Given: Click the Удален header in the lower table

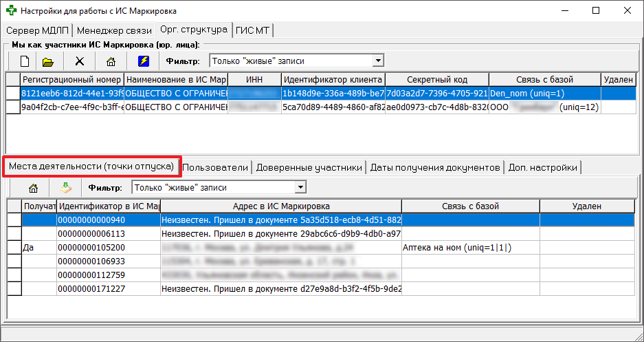Looking at the screenshot, I should 587,206.
